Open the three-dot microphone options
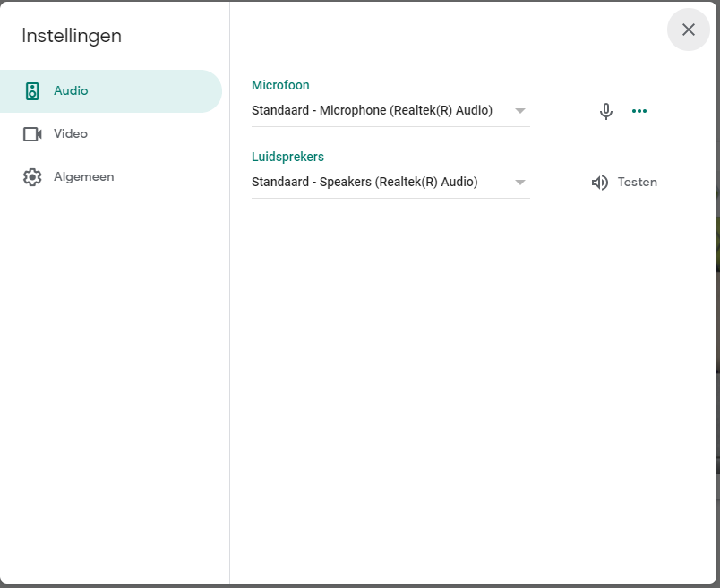 click(639, 111)
